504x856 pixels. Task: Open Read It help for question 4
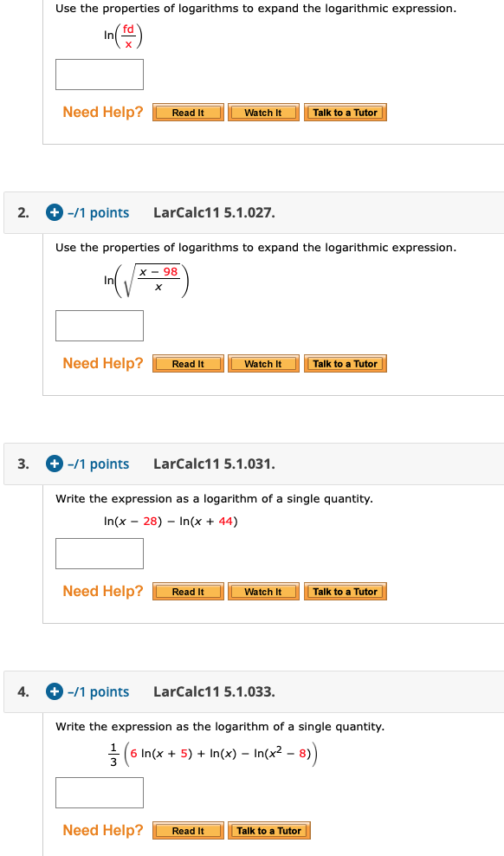(188, 830)
